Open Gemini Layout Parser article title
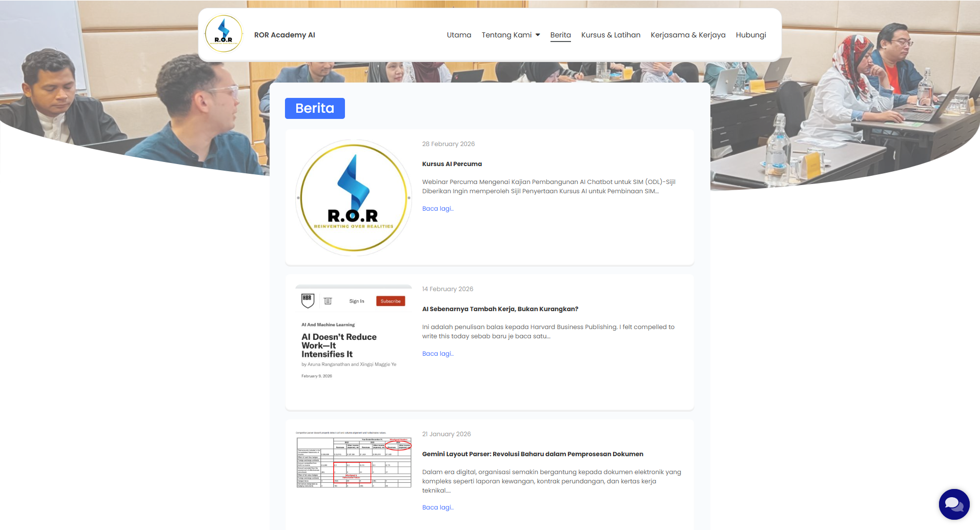980x530 pixels. [x=532, y=454]
